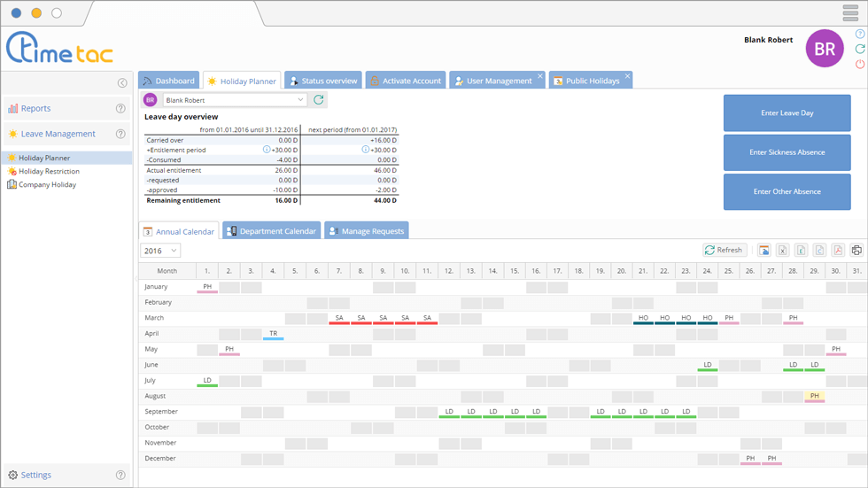Open the 2016 year dropdown
Screen dimensions: 868x488
point(160,251)
